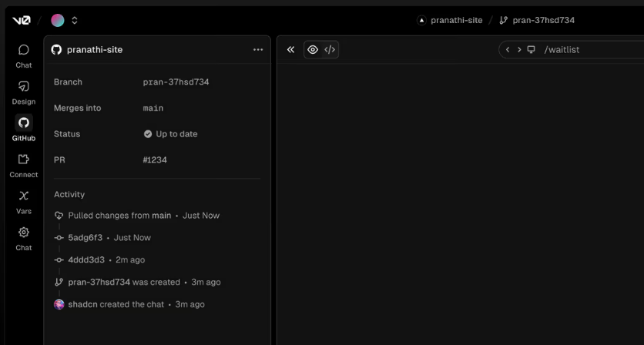Click the Up to date checkmark icon
The width and height of the screenshot is (644, 345).
148,134
